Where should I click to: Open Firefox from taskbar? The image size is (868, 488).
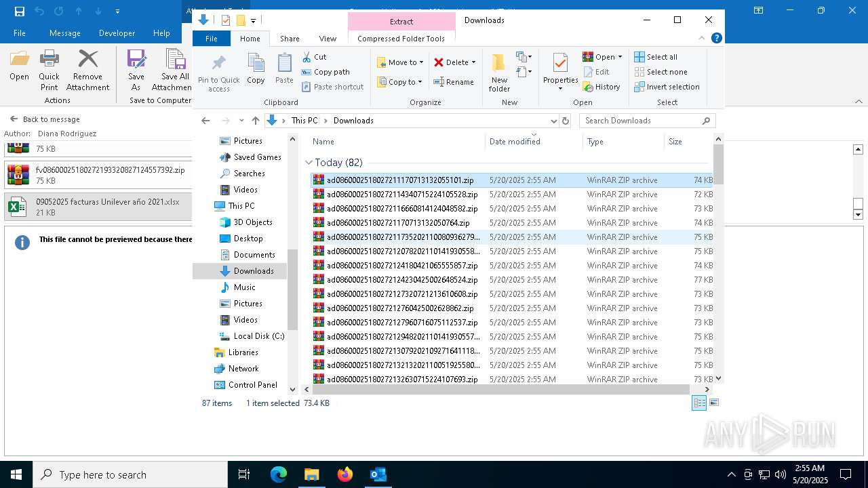345,474
